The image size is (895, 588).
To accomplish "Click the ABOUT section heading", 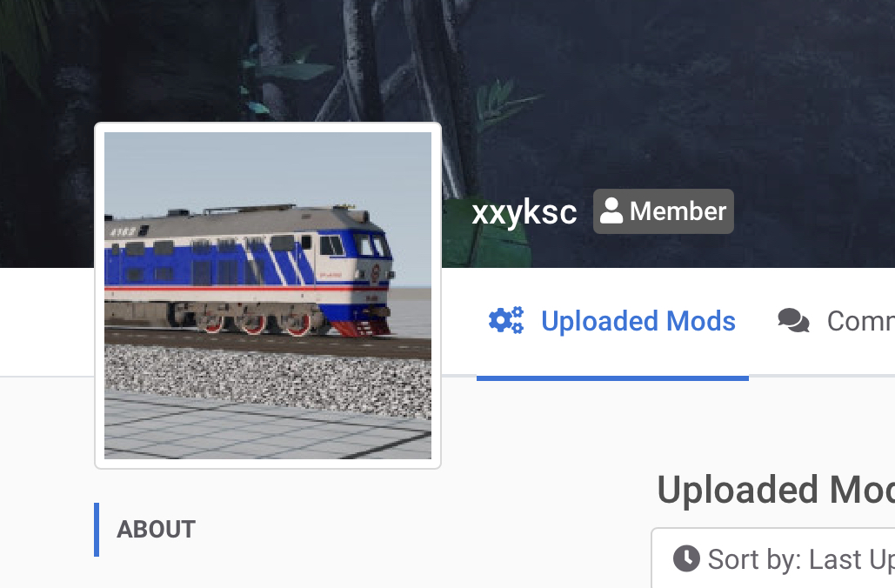I will click(156, 529).
